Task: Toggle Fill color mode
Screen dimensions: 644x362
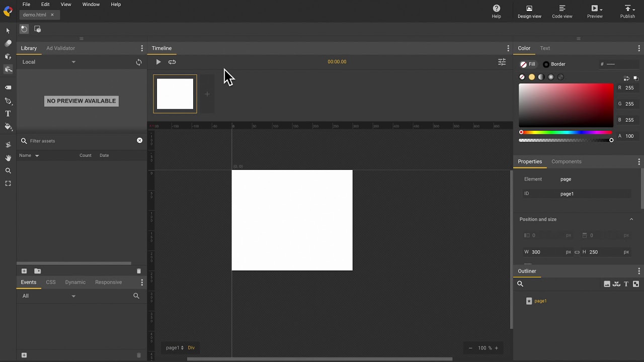Action: (528, 64)
